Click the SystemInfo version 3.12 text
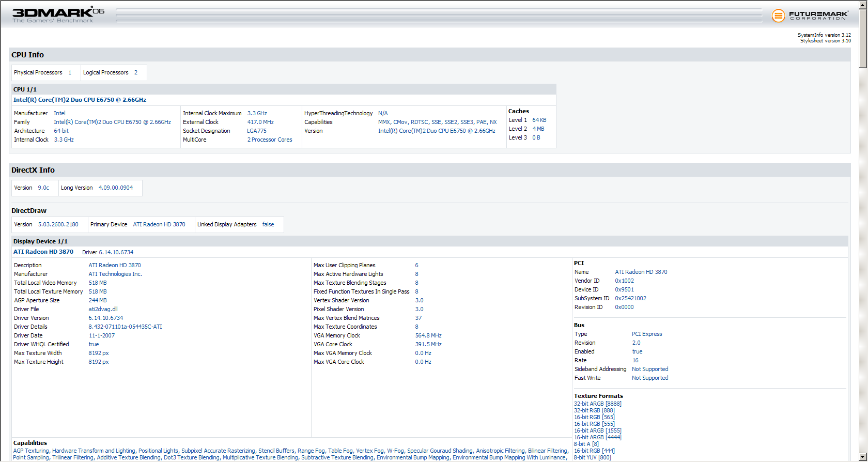868x462 pixels. pyautogui.click(x=824, y=35)
